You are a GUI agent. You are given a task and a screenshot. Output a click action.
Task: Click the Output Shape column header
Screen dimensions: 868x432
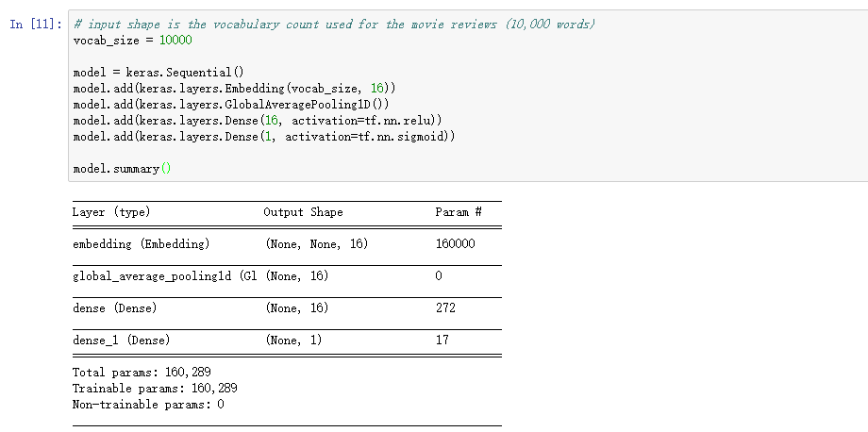[303, 212]
